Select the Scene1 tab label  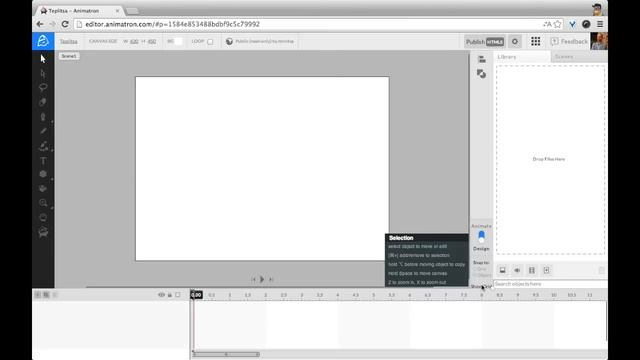tap(69, 56)
